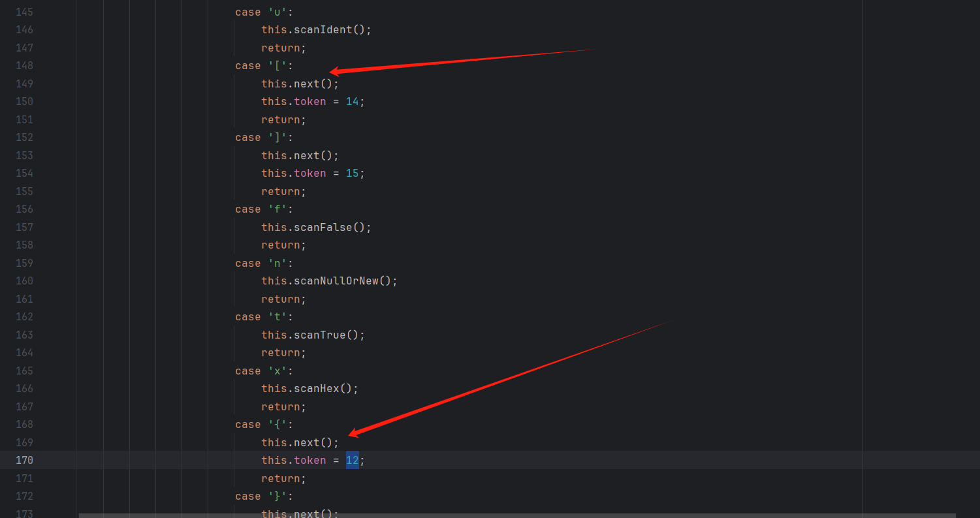The image size is (980, 518).
Task: Click the case 'n' label
Action: coord(264,263)
